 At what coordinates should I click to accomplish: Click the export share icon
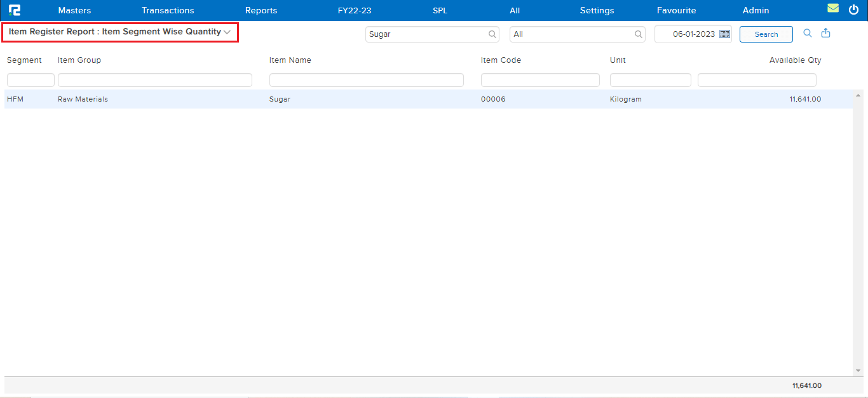(x=826, y=34)
